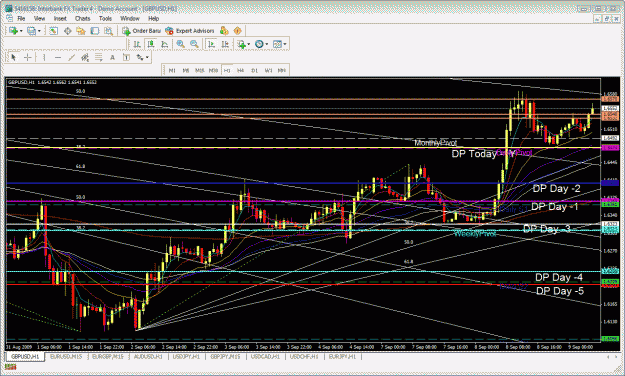Image resolution: width=625 pixels, height=376 pixels.
Task: Select the Text tool labeled A
Action: coord(112,58)
